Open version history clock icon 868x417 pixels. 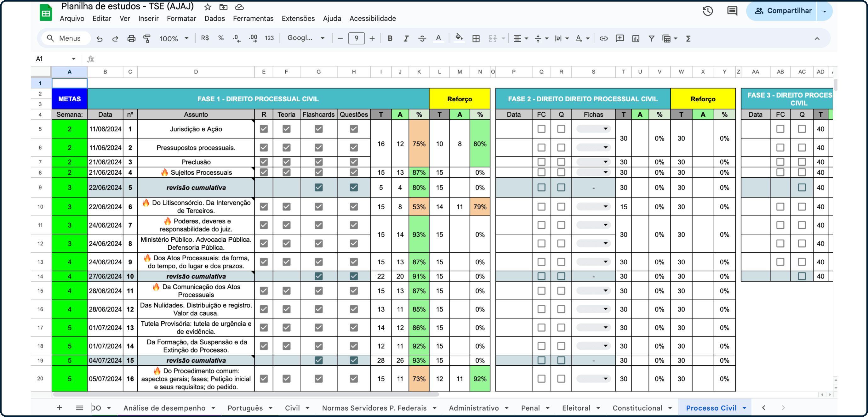(707, 11)
